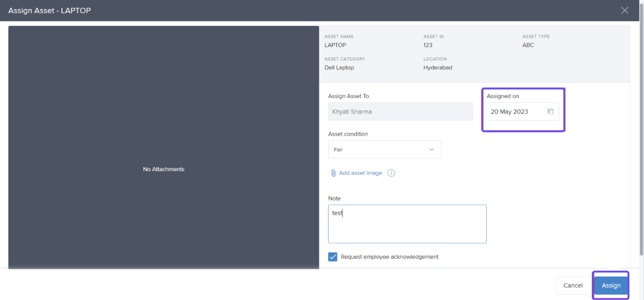Click the LAPTOP asset name value
Viewport: 644px width, 300px height.
335,45
